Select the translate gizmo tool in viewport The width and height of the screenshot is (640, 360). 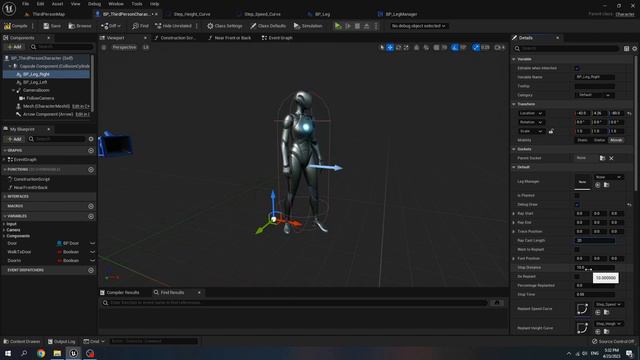coord(390,47)
